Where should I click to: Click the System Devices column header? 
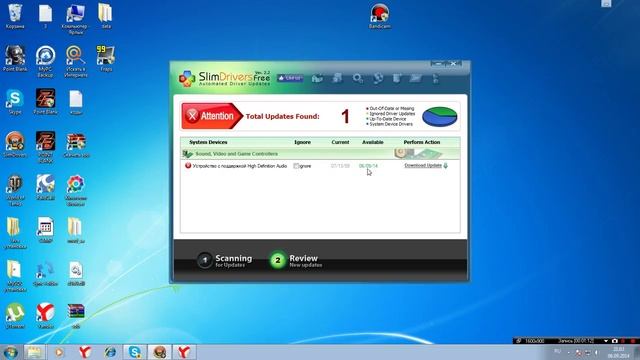(208, 142)
